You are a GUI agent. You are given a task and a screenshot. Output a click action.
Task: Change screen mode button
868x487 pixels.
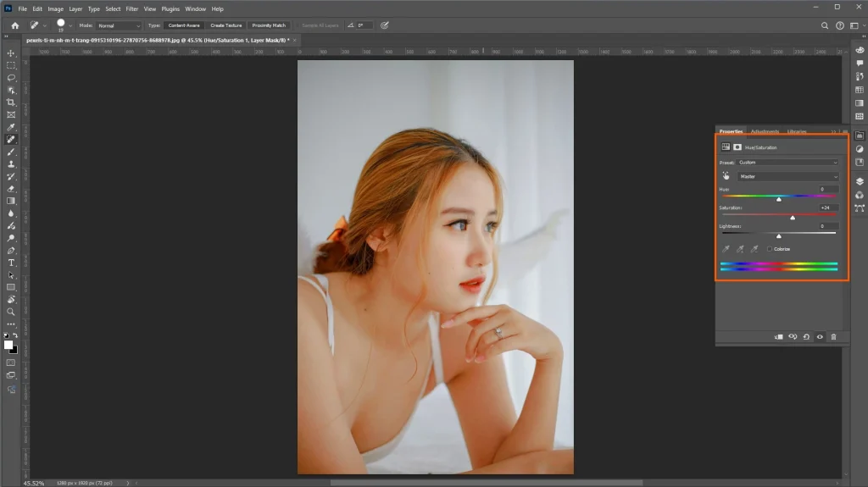click(11, 375)
